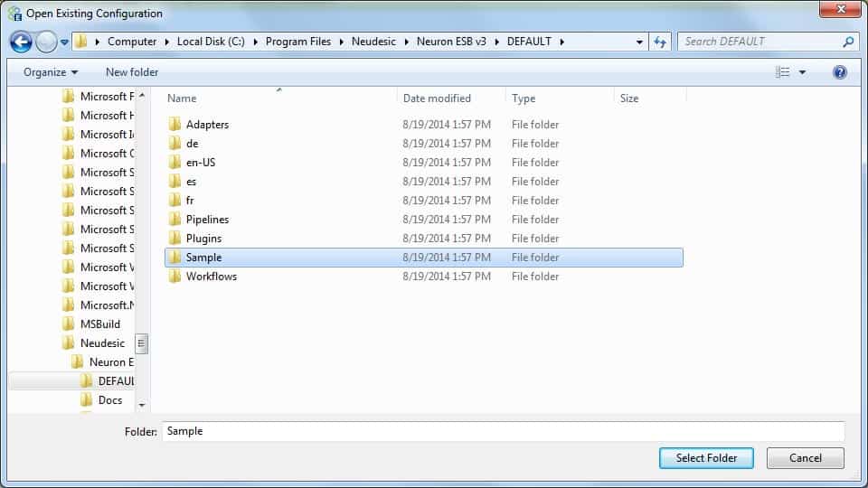Select DEFAUL folder in navigation tree

click(116, 381)
